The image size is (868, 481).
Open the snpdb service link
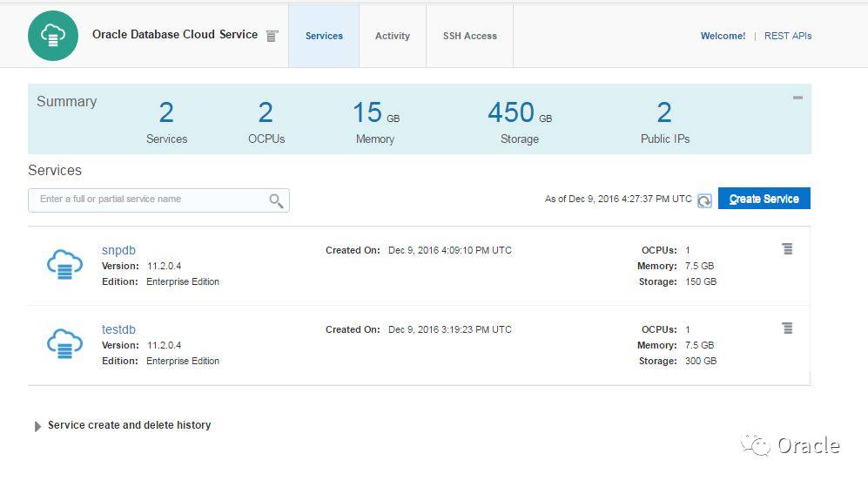coord(118,250)
